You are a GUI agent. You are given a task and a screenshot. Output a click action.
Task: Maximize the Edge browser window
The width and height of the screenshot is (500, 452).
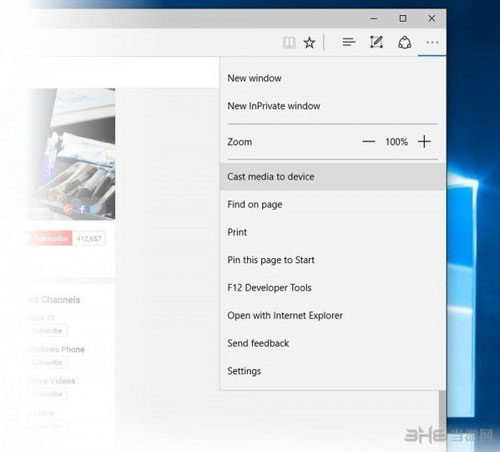click(x=403, y=19)
